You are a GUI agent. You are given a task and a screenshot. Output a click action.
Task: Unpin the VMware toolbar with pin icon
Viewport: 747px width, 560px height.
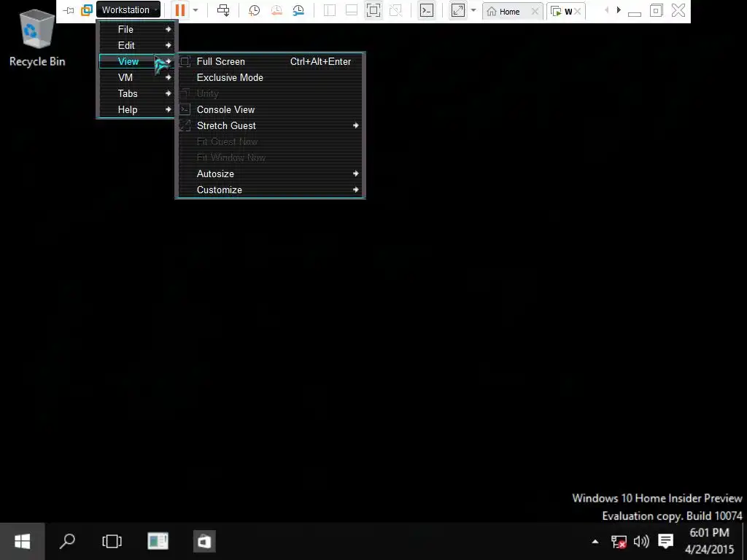[69, 10]
